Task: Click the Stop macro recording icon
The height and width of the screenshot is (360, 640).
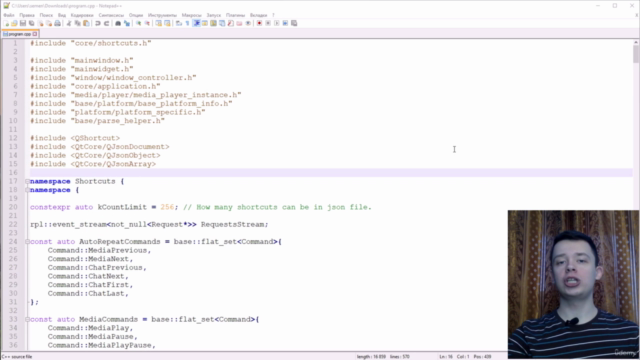Action: click(x=268, y=23)
